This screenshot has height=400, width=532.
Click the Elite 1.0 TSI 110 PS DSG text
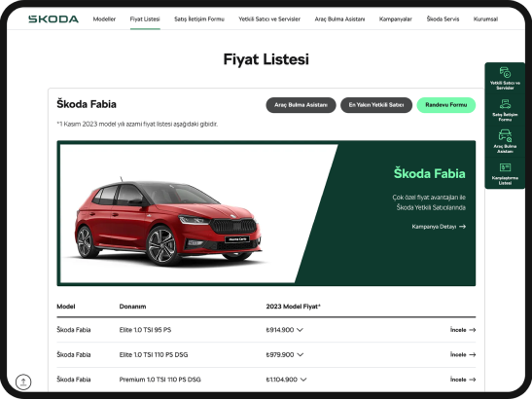coord(154,354)
